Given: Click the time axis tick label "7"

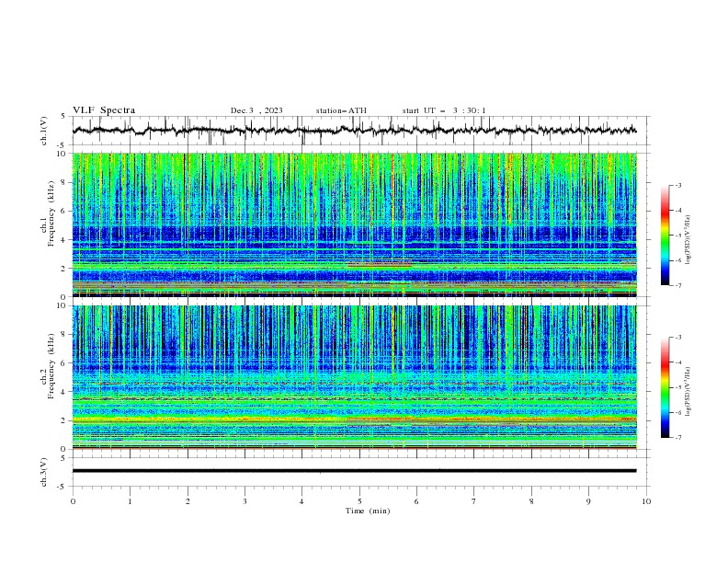Looking at the screenshot, I should point(474,501).
